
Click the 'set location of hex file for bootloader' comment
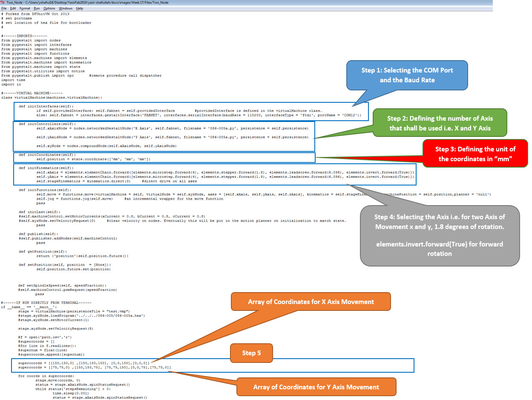click(x=46, y=23)
